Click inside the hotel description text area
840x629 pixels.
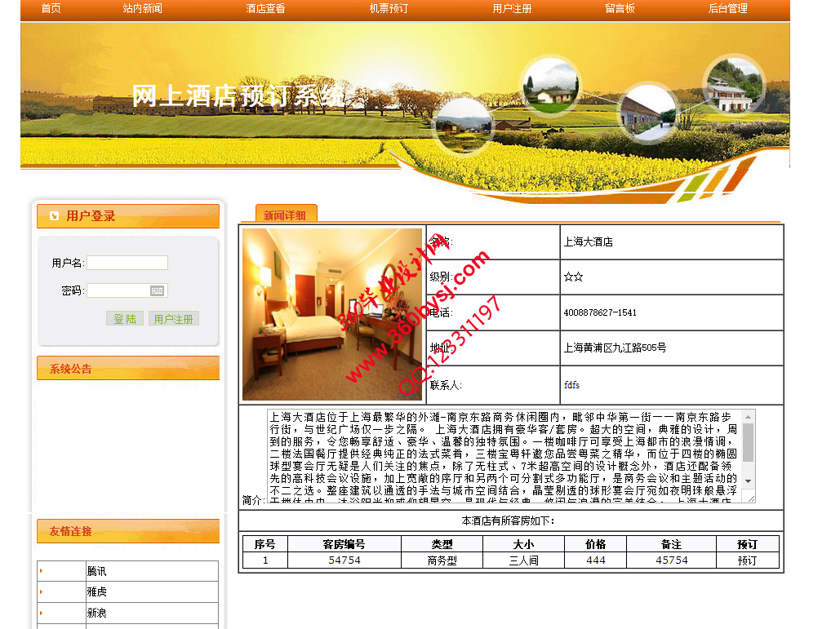504,456
